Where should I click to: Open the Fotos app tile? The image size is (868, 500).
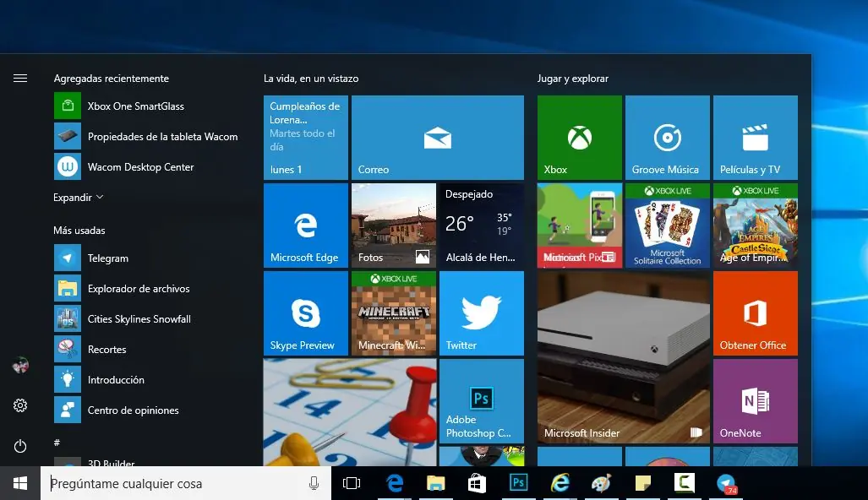[393, 225]
